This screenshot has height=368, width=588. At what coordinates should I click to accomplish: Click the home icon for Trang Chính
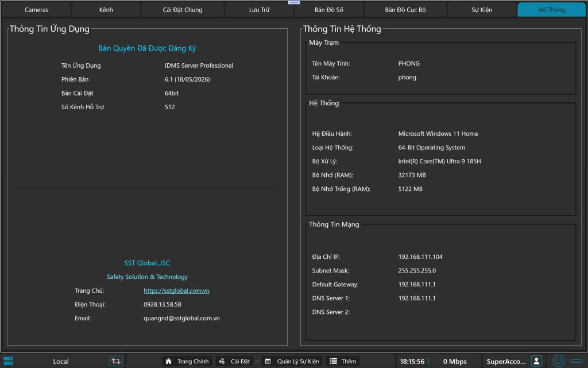pyautogui.click(x=168, y=361)
